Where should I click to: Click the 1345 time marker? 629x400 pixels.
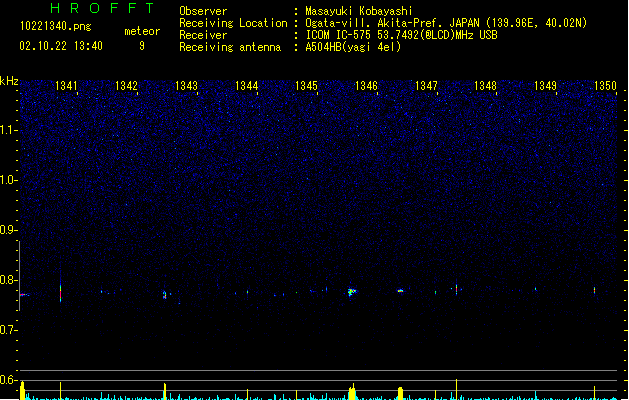pyautogui.click(x=306, y=86)
